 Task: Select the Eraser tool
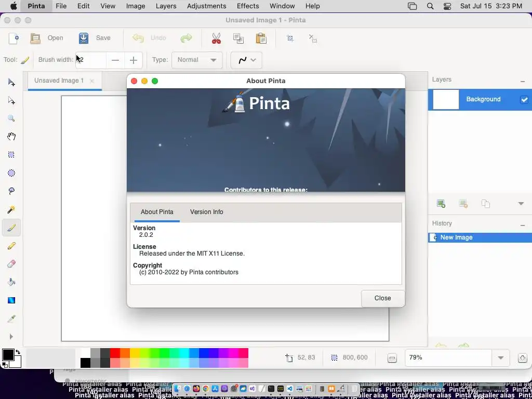(x=11, y=264)
